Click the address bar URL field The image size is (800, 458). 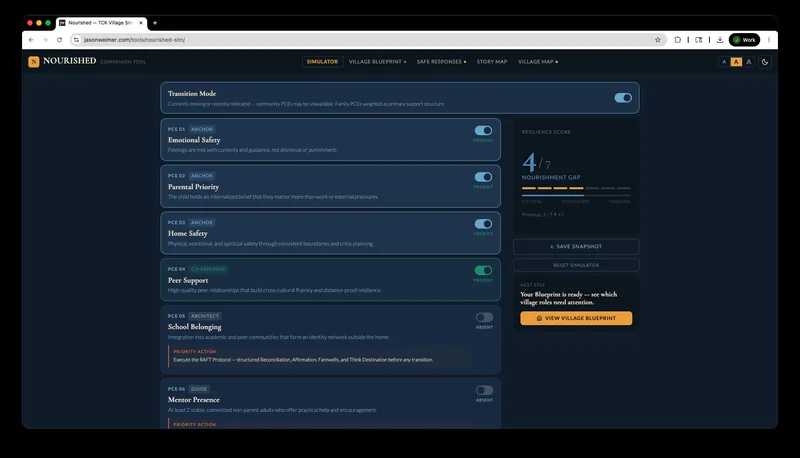click(367, 40)
